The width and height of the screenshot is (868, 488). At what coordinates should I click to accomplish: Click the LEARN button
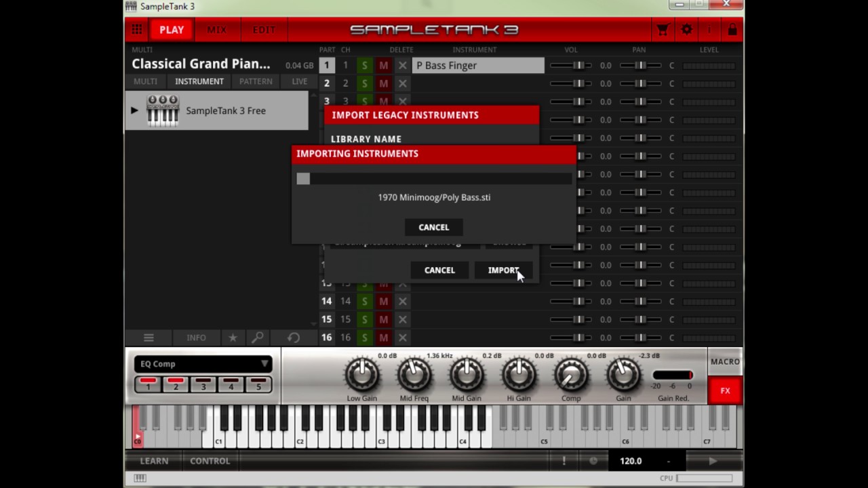point(154,461)
